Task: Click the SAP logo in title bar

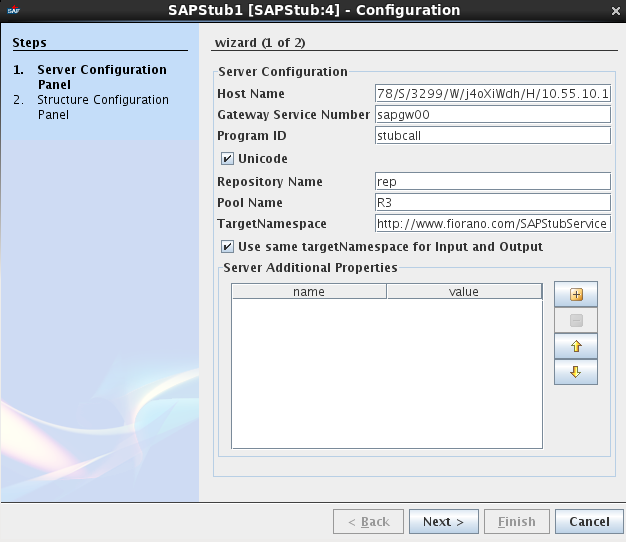Action: [14, 10]
